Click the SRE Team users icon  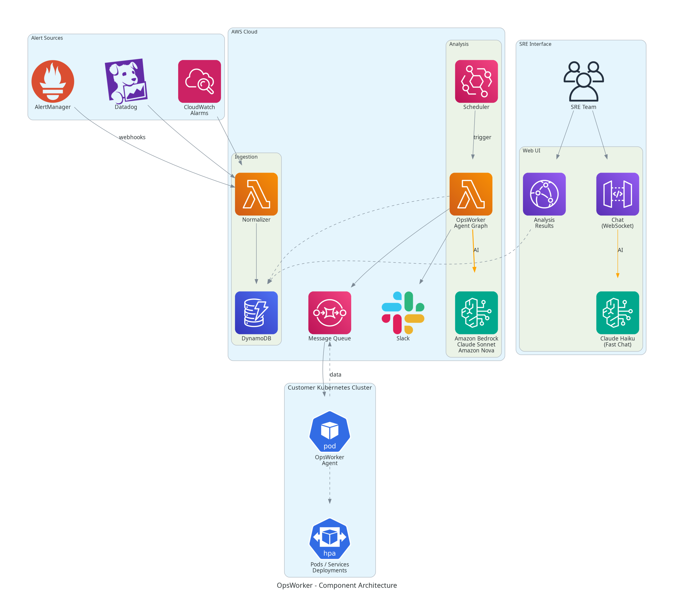tap(583, 81)
